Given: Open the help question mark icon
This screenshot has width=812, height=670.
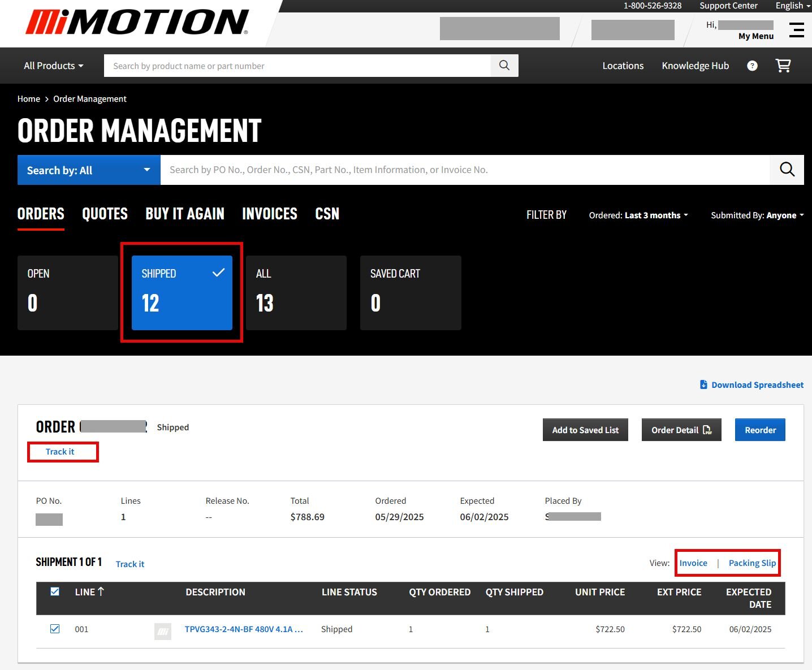Looking at the screenshot, I should [x=752, y=66].
